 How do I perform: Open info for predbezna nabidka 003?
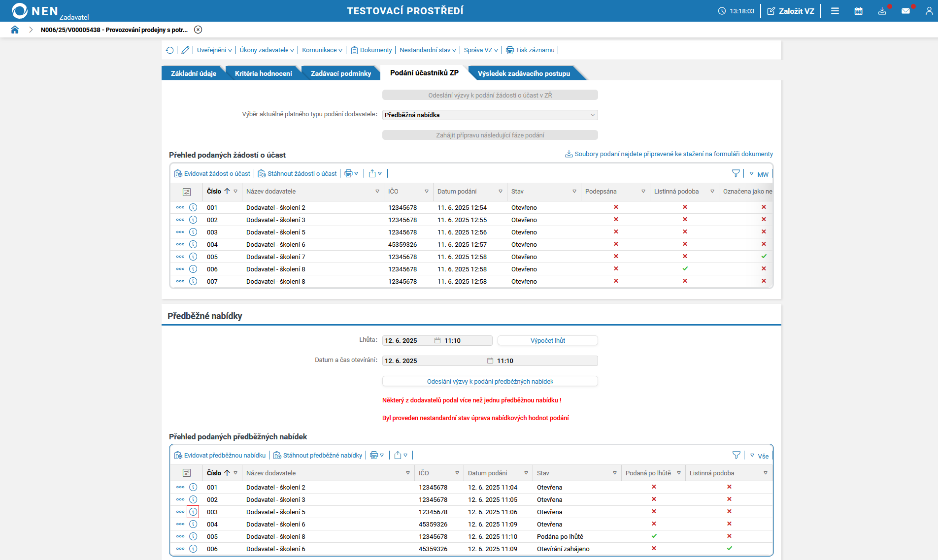pyautogui.click(x=193, y=512)
